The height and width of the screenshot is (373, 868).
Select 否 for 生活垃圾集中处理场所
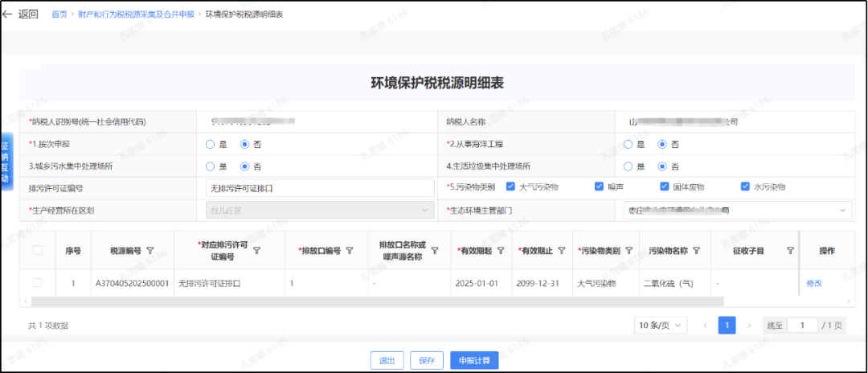pyautogui.click(x=662, y=166)
